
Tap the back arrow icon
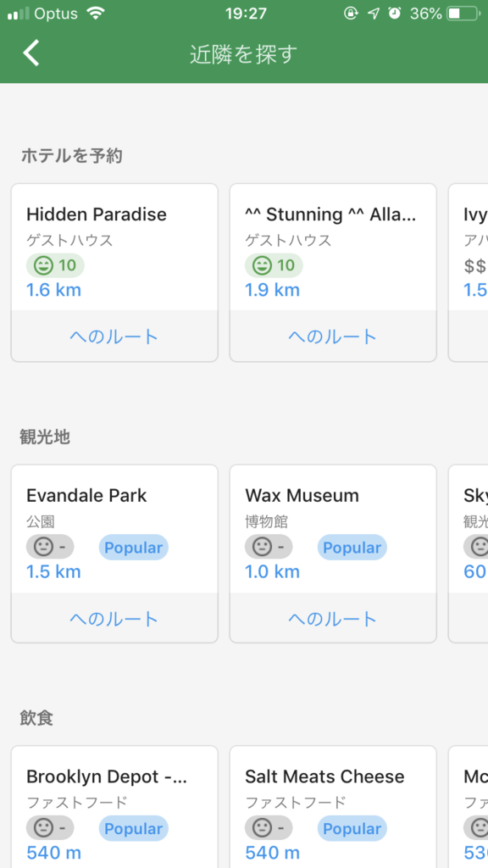pos(31,53)
